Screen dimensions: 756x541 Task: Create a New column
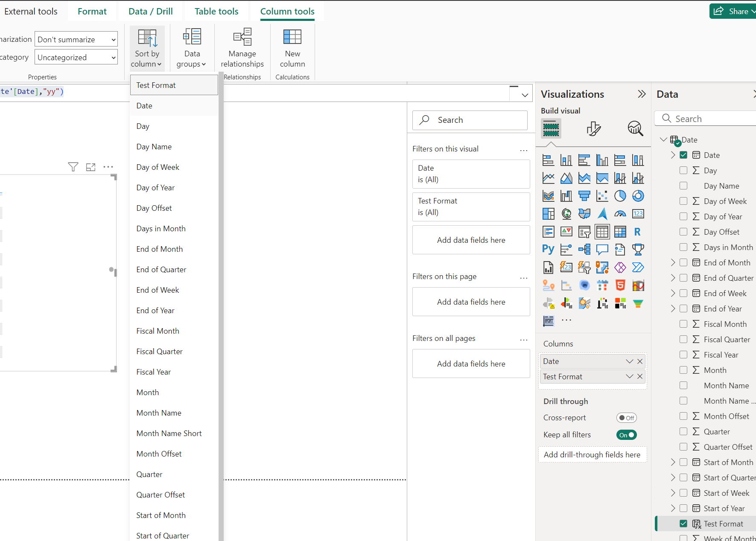pos(292,48)
